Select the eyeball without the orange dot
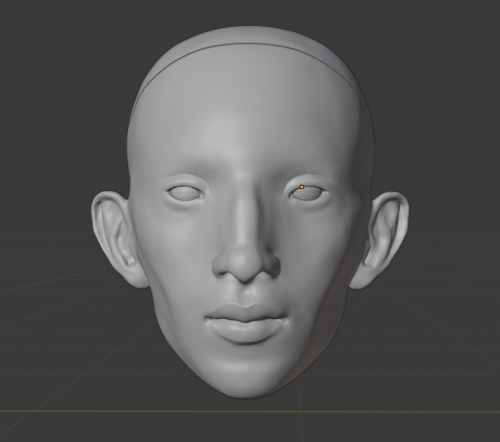 click(x=184, y=192)
